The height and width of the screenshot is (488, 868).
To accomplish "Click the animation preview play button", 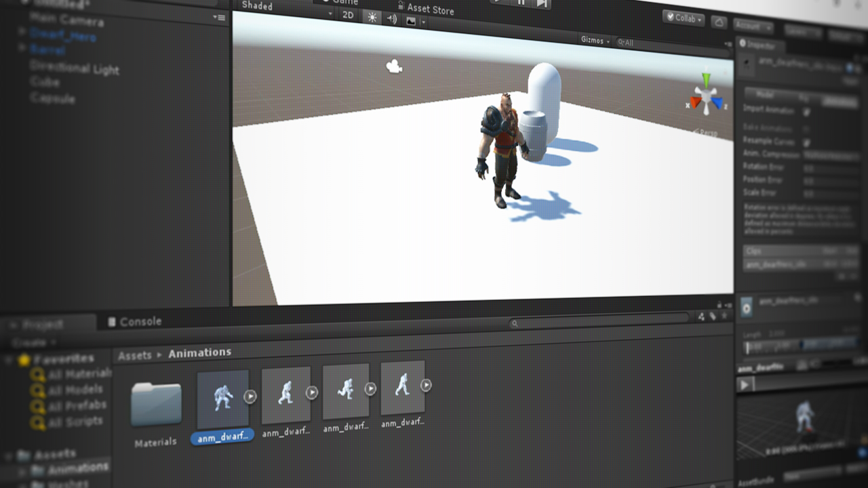I will click(x=745, y=385).
